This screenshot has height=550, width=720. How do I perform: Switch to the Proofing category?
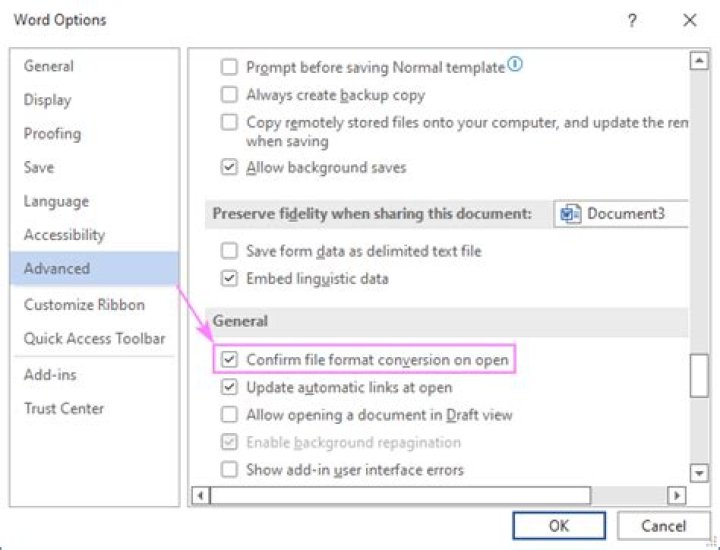52,134
